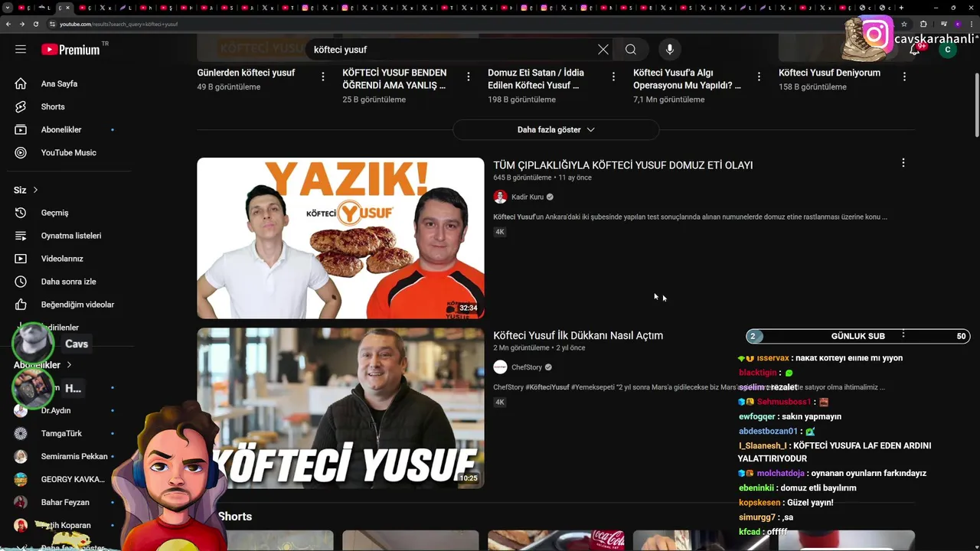Open browser extensions puzzle icon
The width and height of the screenshot is (980, 551).
point(923,24)
